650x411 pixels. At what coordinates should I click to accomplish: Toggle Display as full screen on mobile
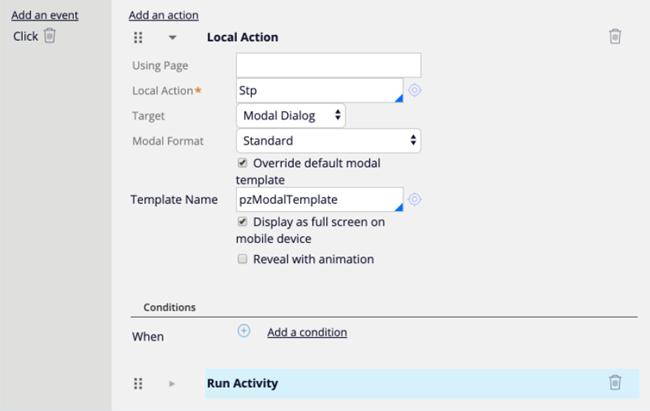coord(242,221)
